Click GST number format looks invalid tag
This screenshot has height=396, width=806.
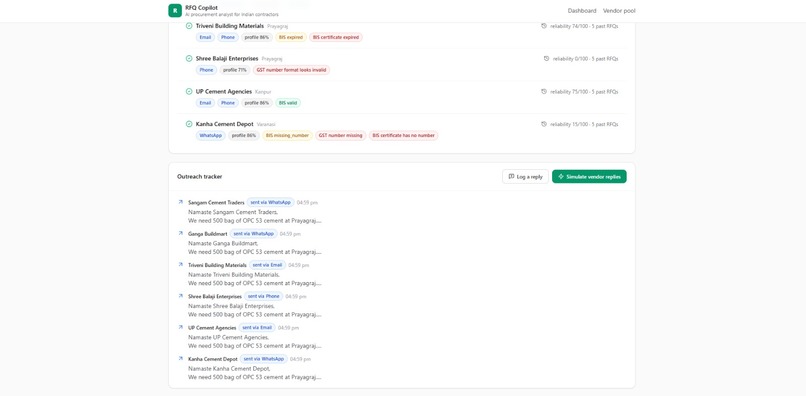pyautogui.click(x=291, y=70)
